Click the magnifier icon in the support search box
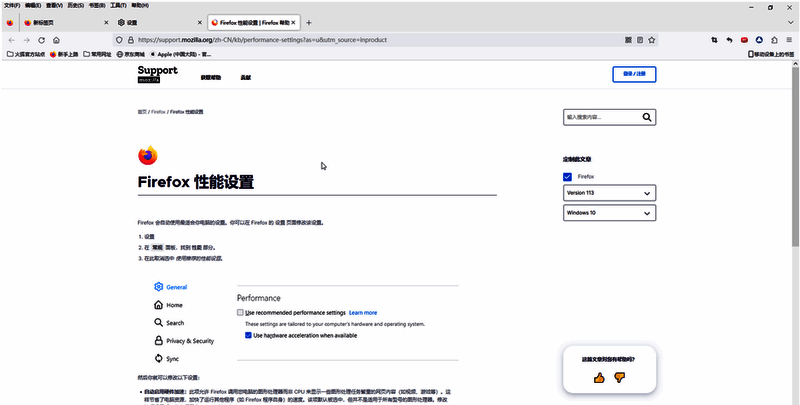800x405 pixels. 647,117
